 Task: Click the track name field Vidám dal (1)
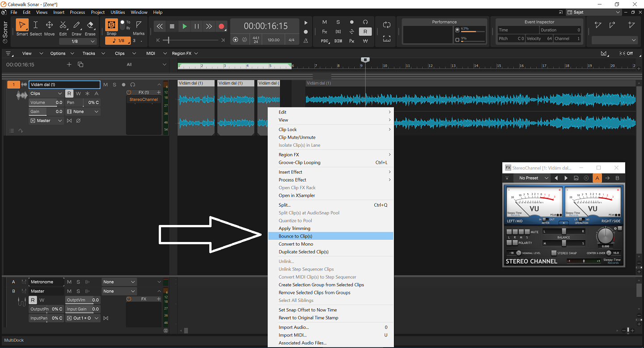64,85
